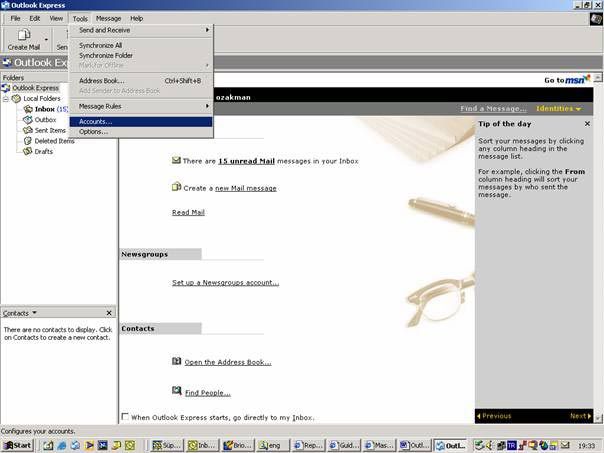The height and width of the screenshot is (453, 604).
Task: Click the system tray clock
Action: [x=586, y=446]
